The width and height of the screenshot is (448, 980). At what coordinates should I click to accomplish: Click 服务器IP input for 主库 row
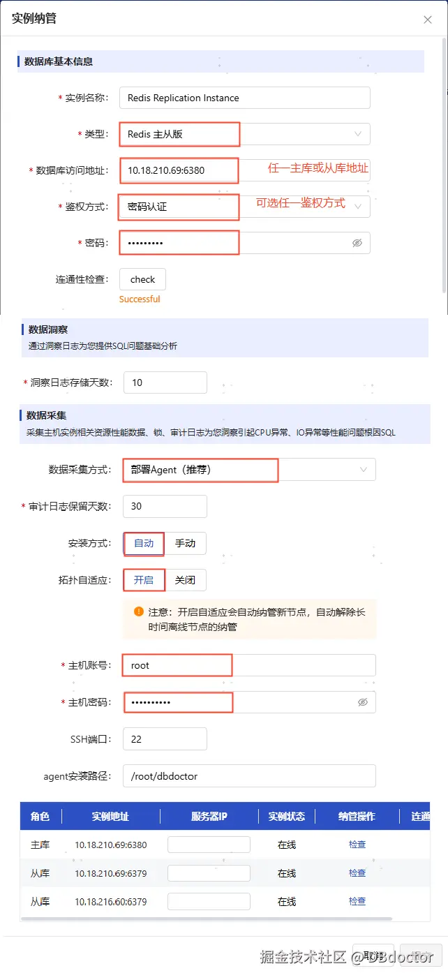pos(209,845)
